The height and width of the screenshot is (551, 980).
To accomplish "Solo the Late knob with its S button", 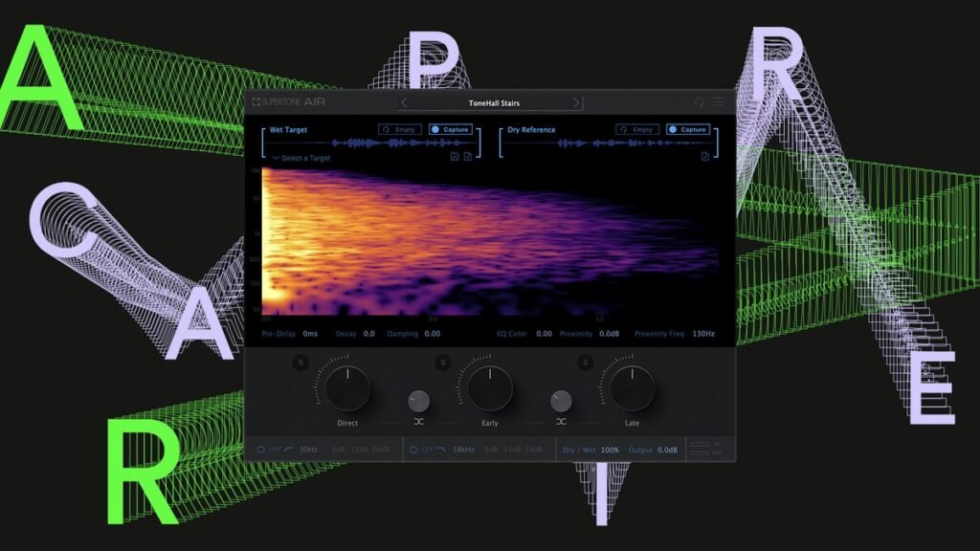I will coord(585,362).
